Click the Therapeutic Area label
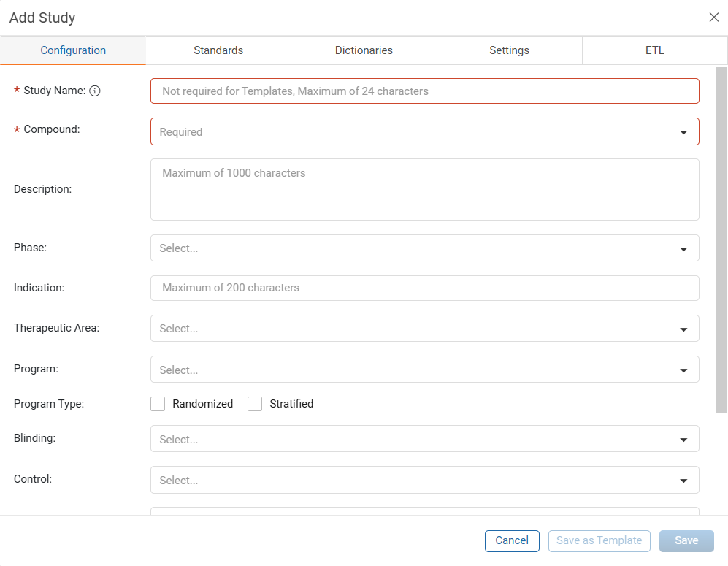This screenshot has width=728, height=566. point(57,328)
